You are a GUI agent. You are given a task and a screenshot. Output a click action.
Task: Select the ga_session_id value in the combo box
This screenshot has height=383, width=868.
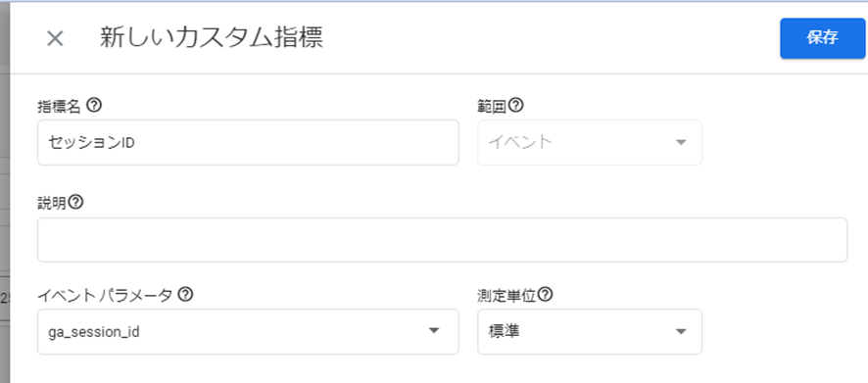(93, 332)
